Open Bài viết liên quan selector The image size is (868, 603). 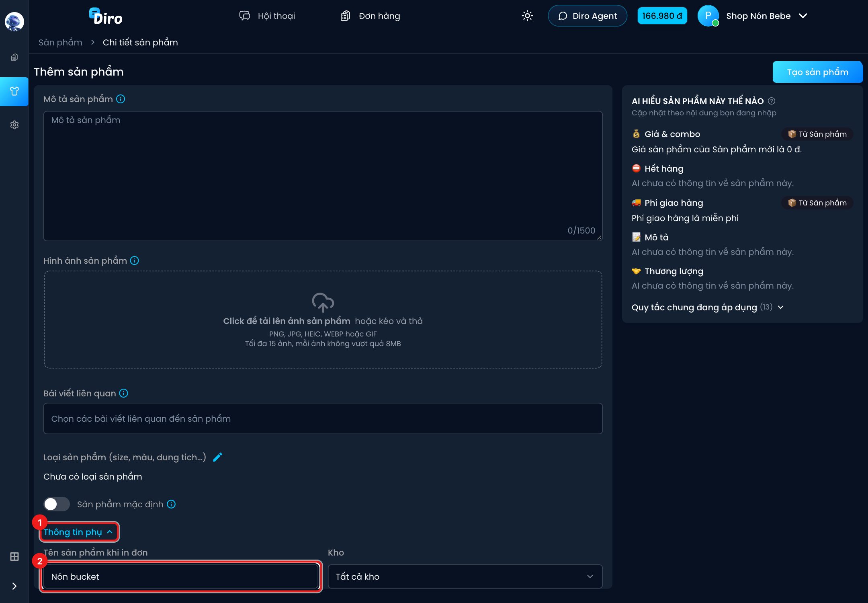tap(323, 418)
